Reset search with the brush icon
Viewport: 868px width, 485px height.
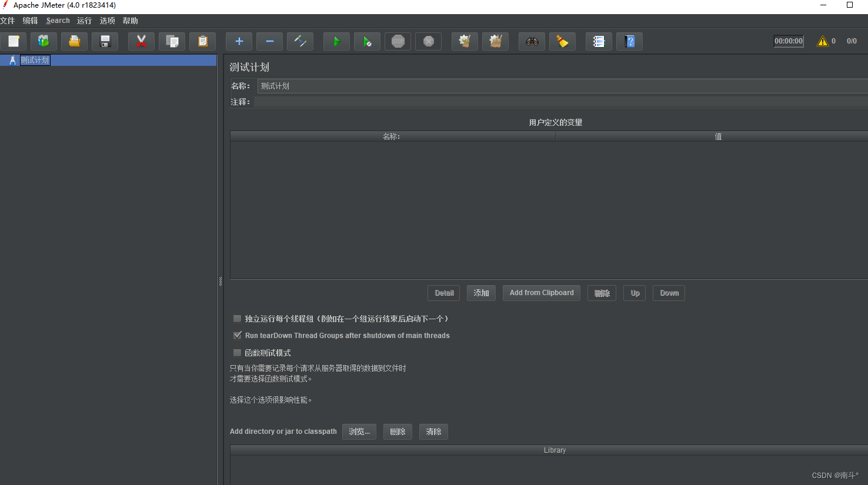tap(562, 41)
